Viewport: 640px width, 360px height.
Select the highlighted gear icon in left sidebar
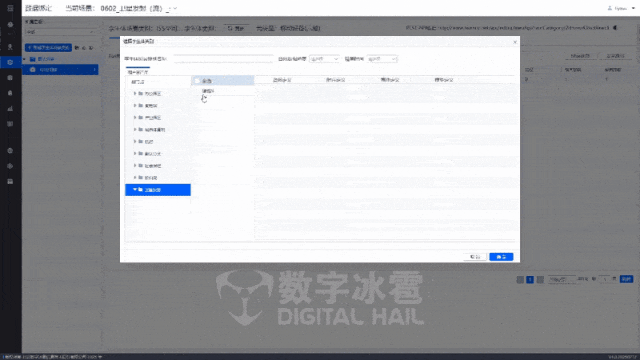(x=10, y=62)
